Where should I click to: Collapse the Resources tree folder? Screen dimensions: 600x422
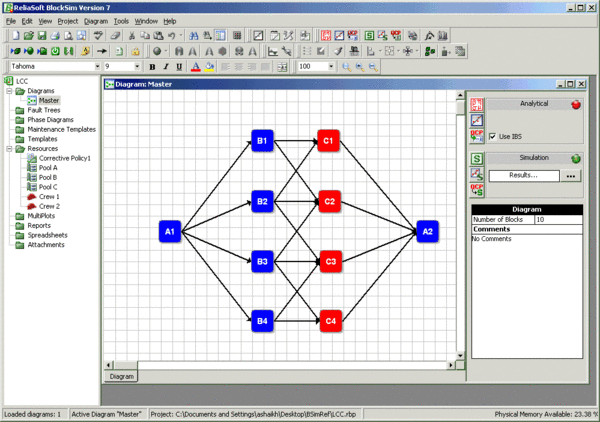9,148
